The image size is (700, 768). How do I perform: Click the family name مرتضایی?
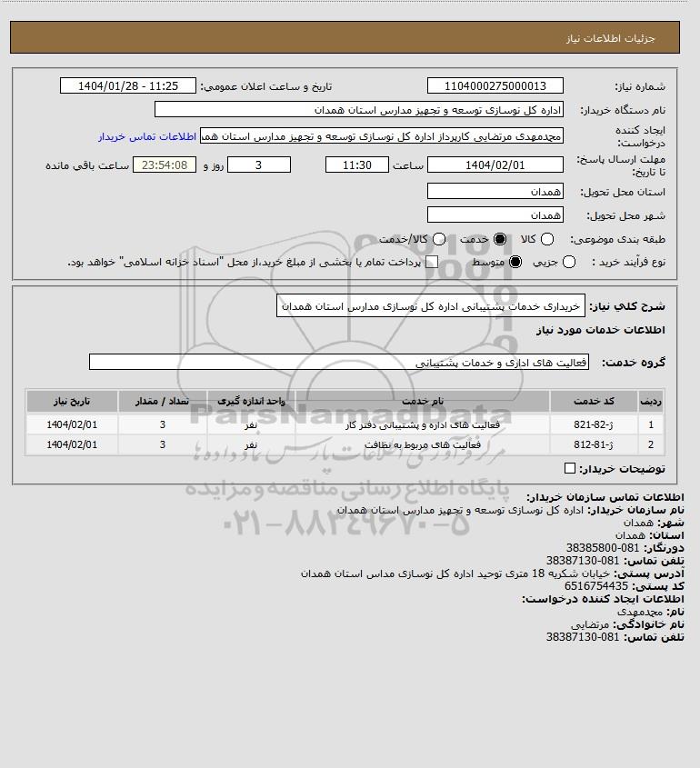[x=590, y=624]
